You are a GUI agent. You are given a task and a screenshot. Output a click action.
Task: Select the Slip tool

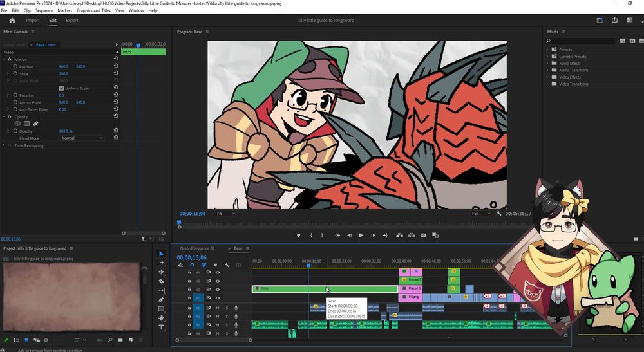(161, 290)
